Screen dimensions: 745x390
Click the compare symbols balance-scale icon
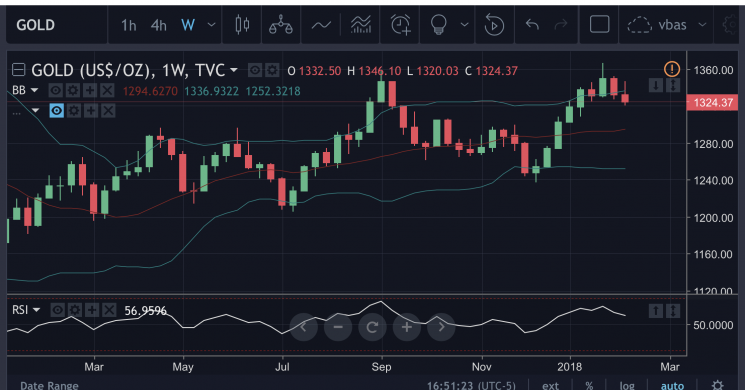point(281,25)
